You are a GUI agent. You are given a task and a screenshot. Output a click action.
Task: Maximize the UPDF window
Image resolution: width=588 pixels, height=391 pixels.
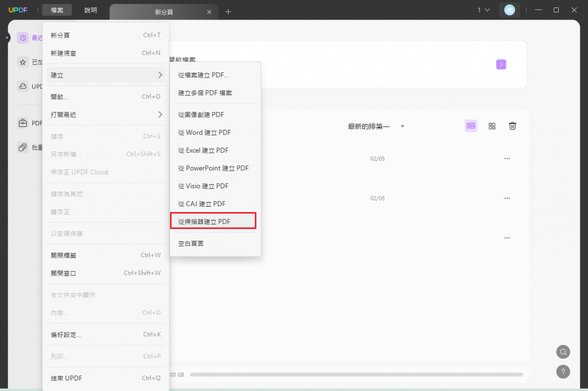[x=556, y=10]
